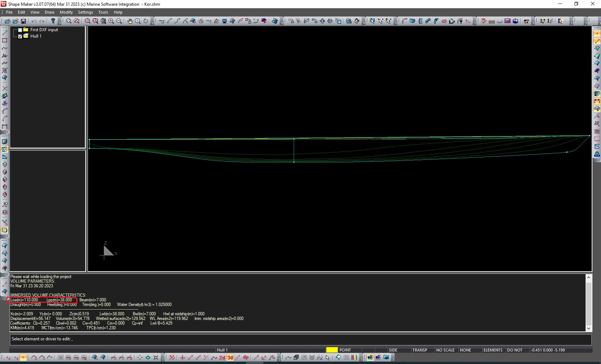The image size is (601, 364).
Task: Switch to 2d mode in bottom toolbar
Action: tap(222, 358)
